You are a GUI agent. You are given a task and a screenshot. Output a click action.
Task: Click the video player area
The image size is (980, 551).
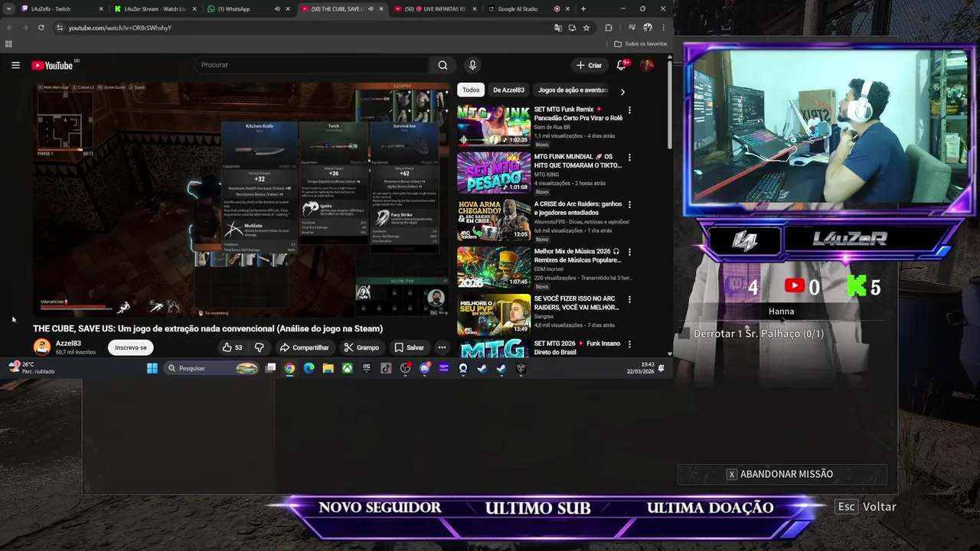pos(242,199)
